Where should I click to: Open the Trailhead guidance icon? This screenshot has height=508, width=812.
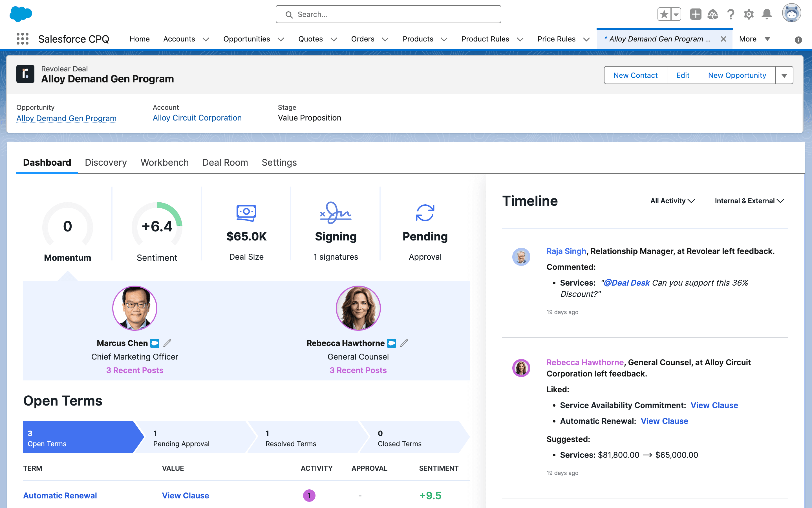click(713, 14)
